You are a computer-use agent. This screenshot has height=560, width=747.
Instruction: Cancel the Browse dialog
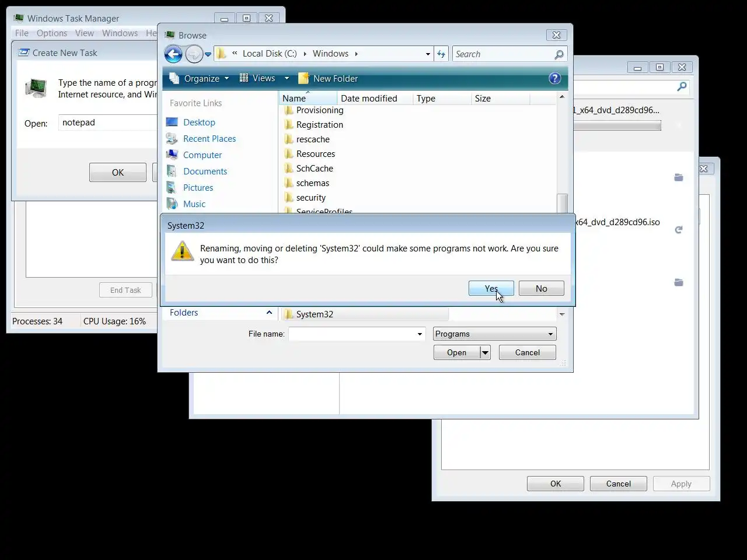pyautogui.click(x=527, y=352)
